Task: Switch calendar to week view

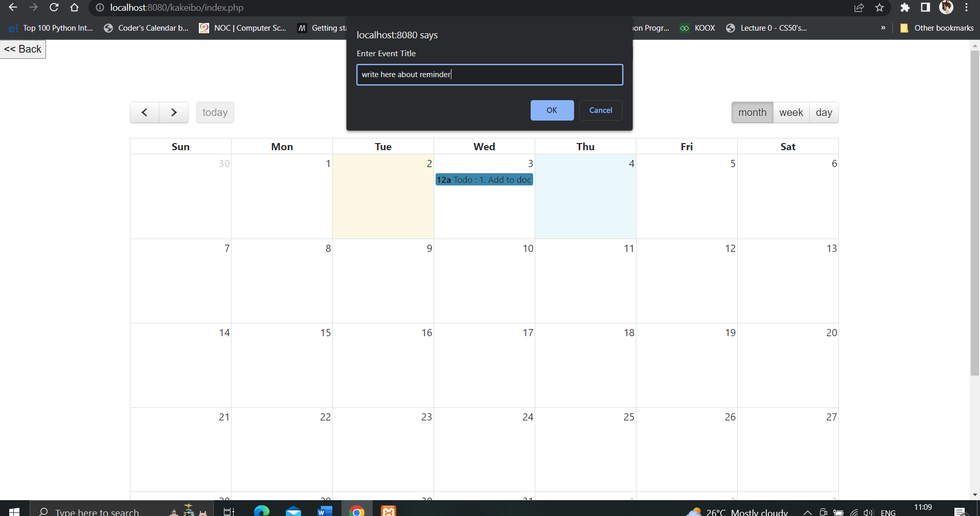Action: [x=791, y=112]
